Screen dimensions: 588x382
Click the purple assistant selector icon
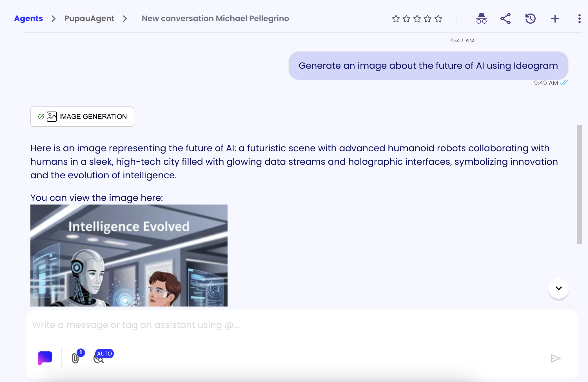45,358
